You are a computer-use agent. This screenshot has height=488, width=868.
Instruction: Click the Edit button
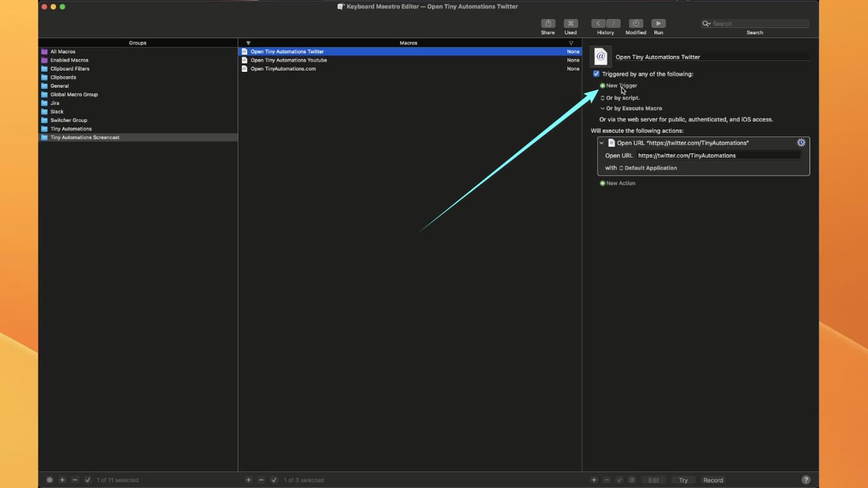point(653,480)
